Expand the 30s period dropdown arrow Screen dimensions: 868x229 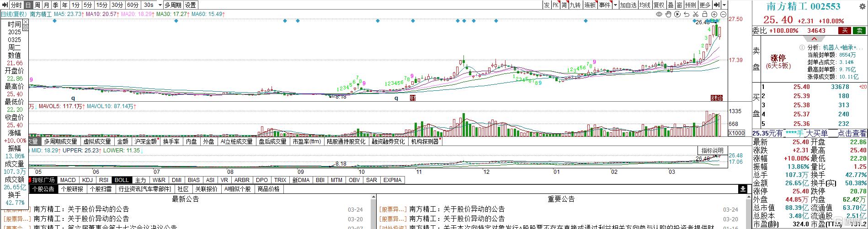pyautogui.click(x=160, y=5)
